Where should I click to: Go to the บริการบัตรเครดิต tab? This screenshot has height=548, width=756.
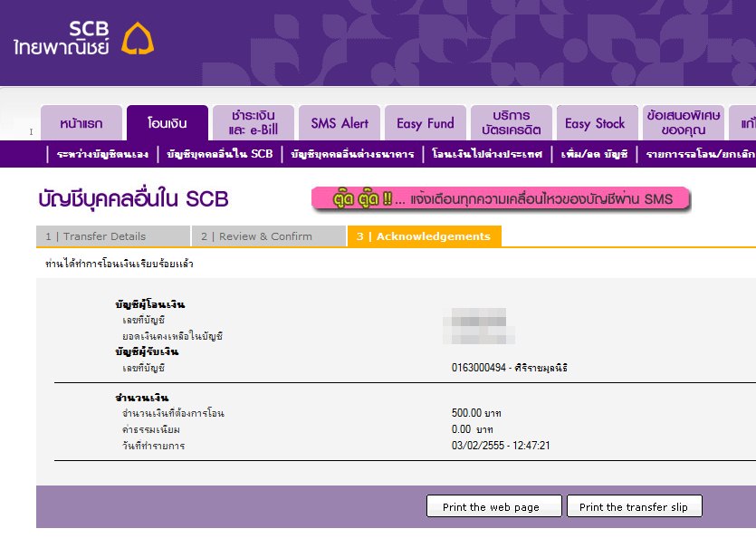point(511,123)
